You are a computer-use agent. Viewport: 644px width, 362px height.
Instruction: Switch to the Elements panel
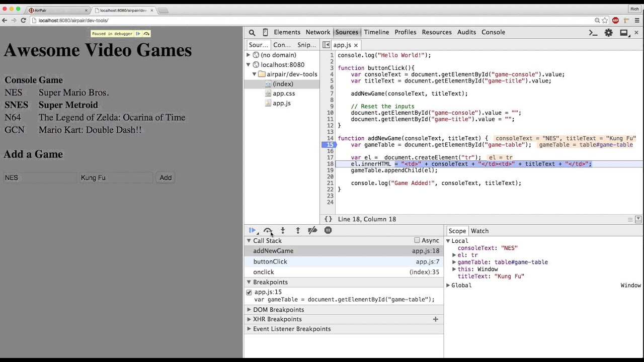tap(287, 32)
